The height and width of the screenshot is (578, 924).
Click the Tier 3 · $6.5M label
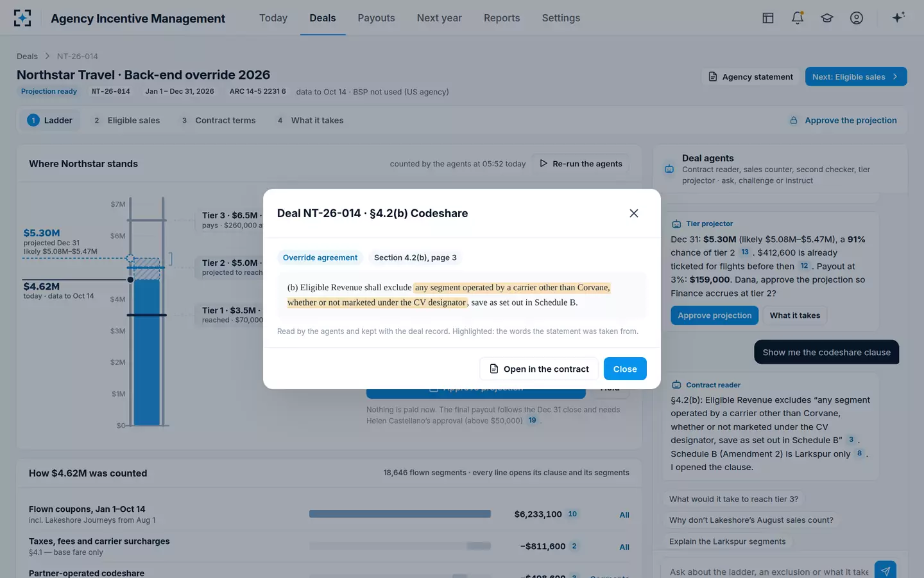[x=231, y=215]
